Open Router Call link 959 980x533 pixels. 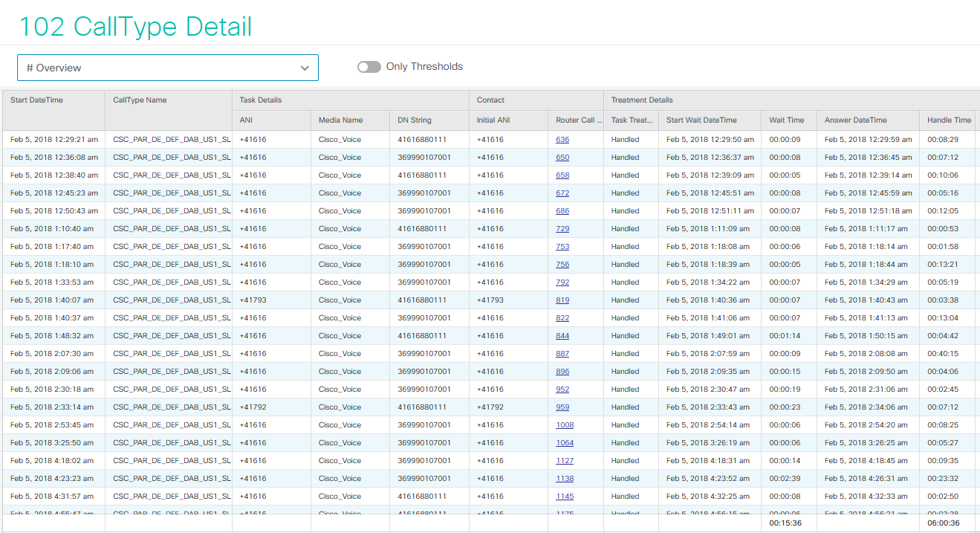(562, 407)
